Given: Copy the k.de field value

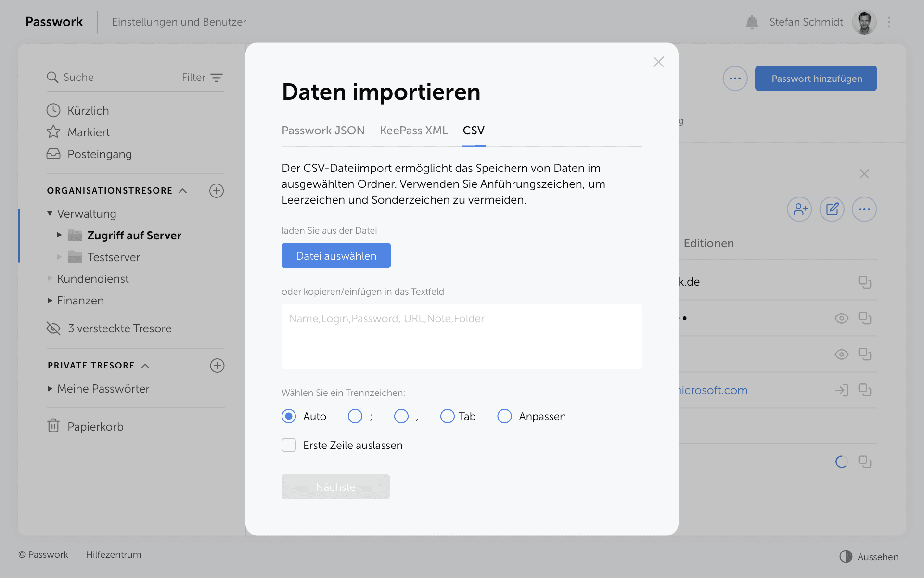Looking at the screenshot, I should pos(865,282).
